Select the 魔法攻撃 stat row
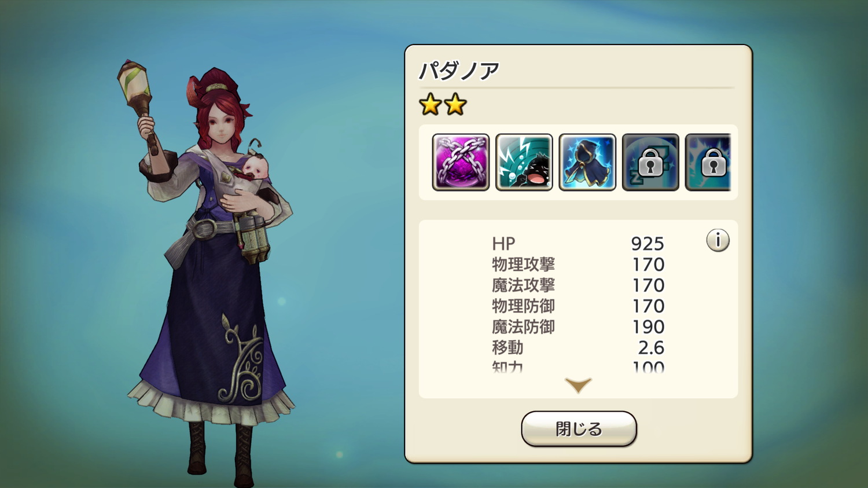868x488 pixels. (578, 285)
